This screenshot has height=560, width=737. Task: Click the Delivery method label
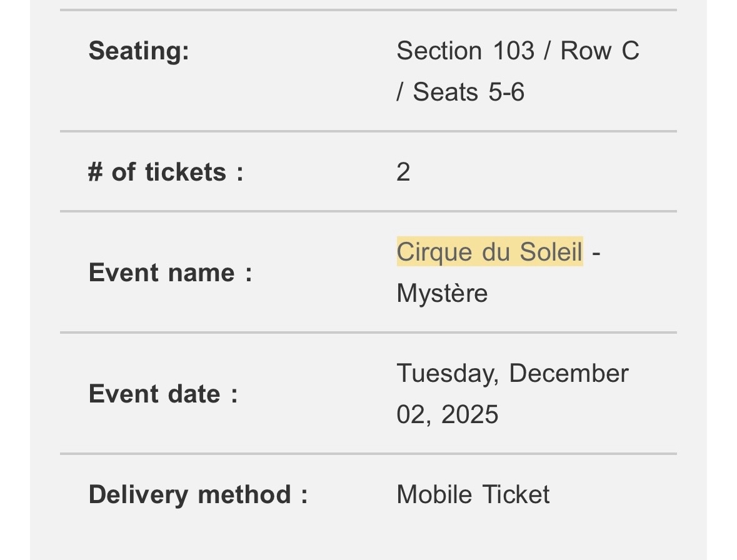(198, 494)
